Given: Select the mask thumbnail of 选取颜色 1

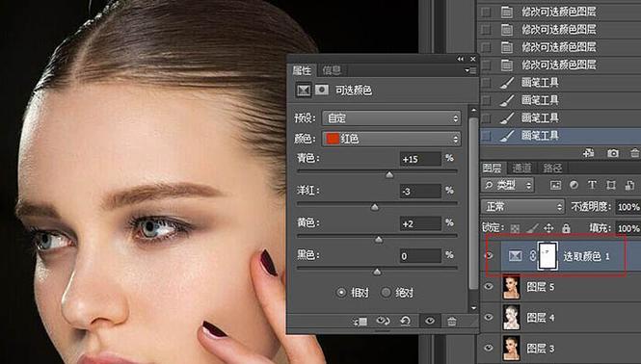Looking at the screenshot, I should (x=548, y=256).
